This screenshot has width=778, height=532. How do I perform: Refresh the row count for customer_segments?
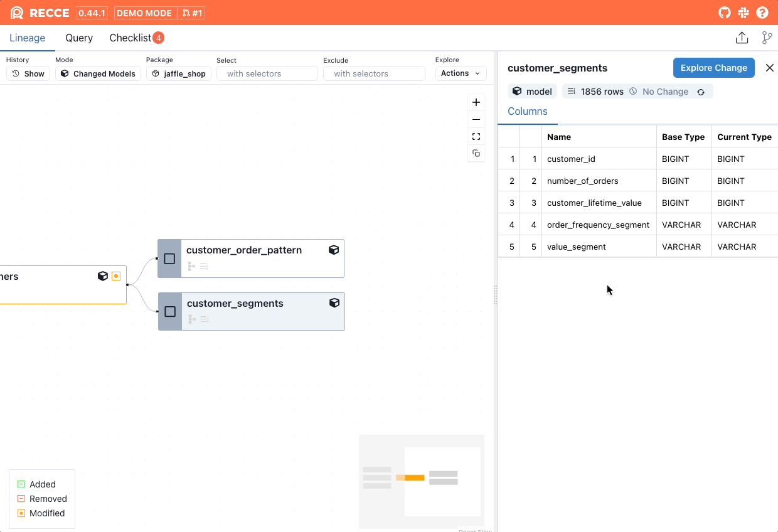pyautogui.click(x=701, y=92)
